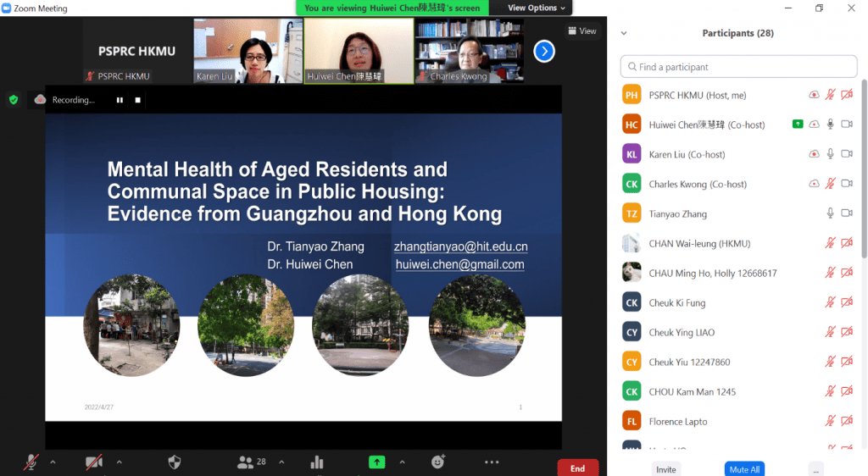Screen dimensions: 868x476
Task: Click the Zoom Meeting title bar icon
Action: (x=7, y=8)
